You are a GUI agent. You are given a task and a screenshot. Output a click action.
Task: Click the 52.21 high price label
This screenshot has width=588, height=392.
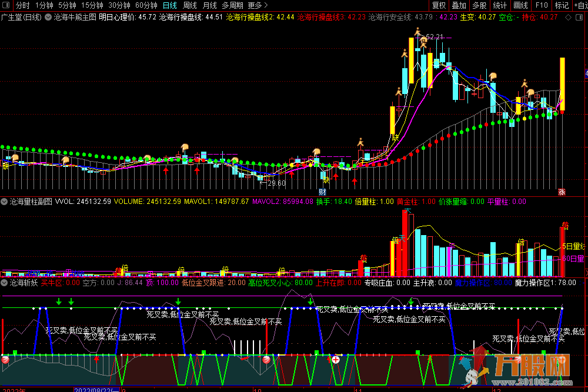point(435,36)
